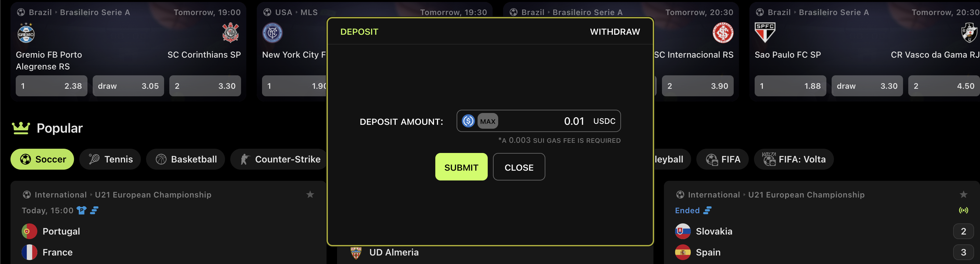Favorite the Slovakia vs Spain match star
Viewport: 980px width, 264px height.
963,194
